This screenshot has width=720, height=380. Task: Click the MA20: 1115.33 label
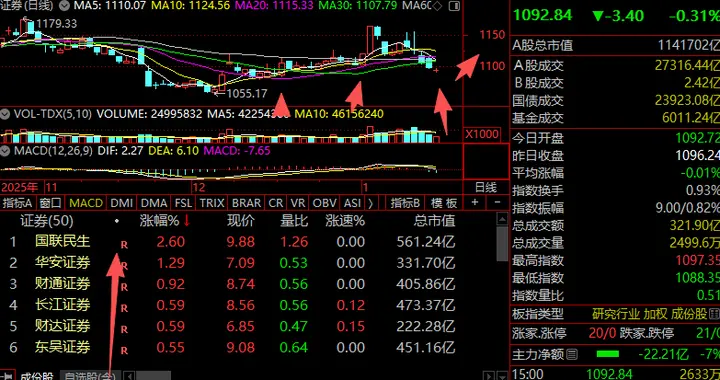click(274, 6)
